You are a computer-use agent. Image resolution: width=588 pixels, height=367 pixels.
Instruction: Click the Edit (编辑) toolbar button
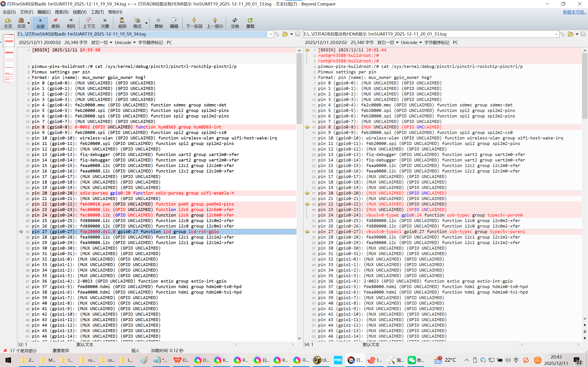(174, 23)
